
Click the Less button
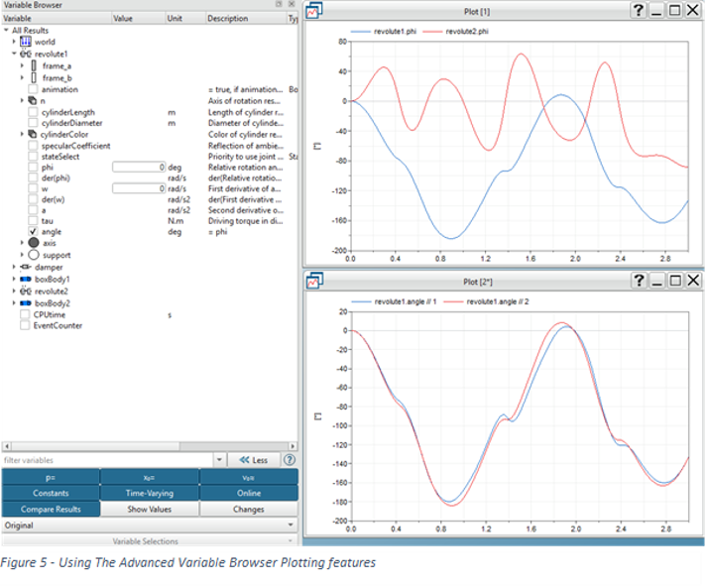(x=254, y=460)
